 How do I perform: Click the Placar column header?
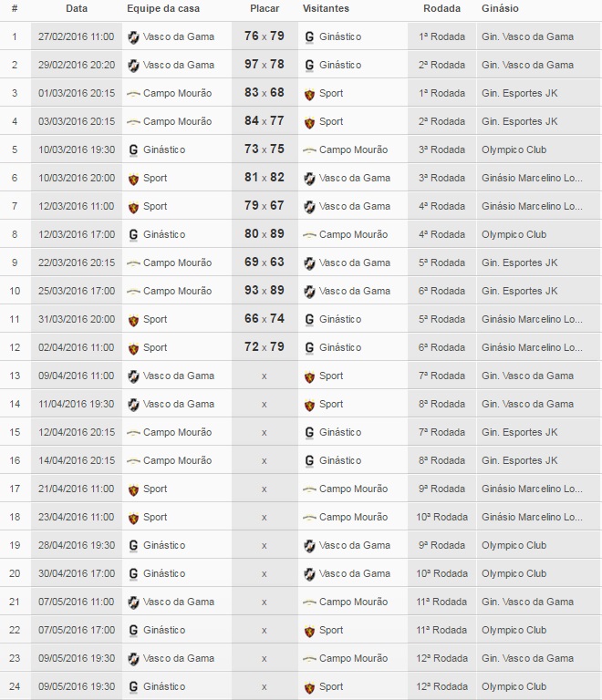click(x=265, y=8)
